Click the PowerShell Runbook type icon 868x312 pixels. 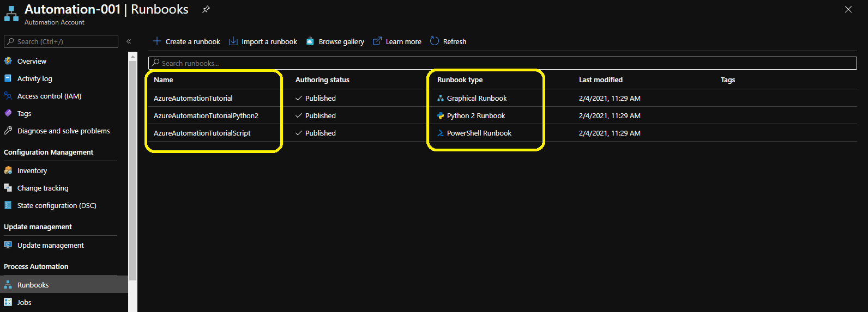tap(441, 133)
